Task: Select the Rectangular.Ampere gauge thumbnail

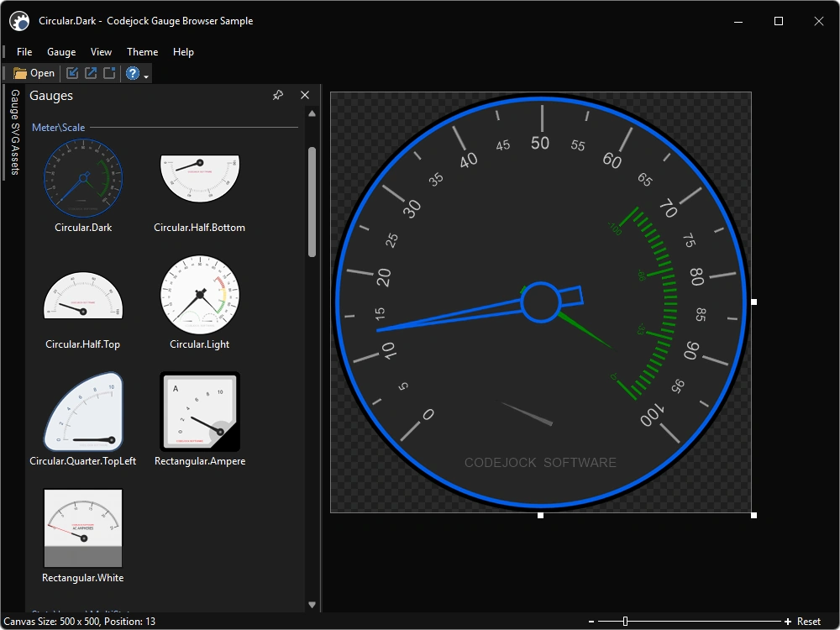Action: tap(200, 412)
